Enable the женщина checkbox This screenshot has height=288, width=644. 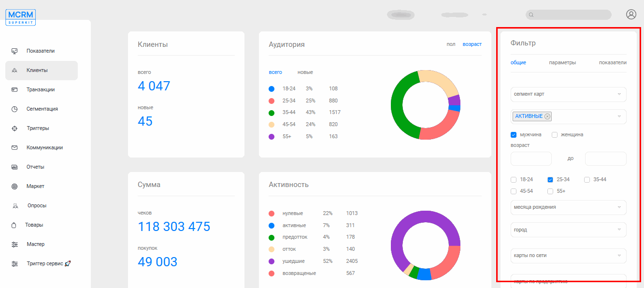click(555, 135)
